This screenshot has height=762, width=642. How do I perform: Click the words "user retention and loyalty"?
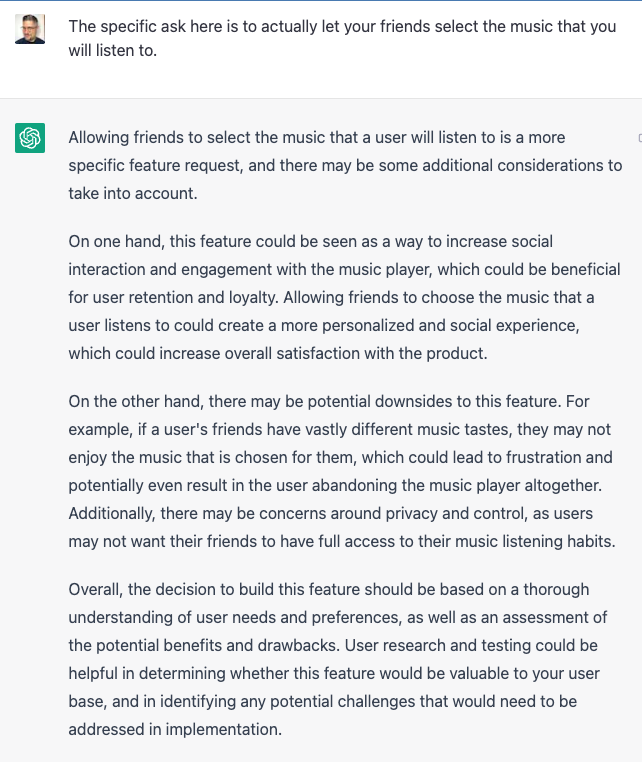(x=183, y=297)
